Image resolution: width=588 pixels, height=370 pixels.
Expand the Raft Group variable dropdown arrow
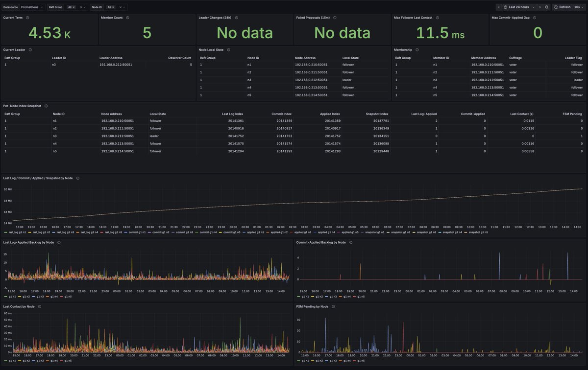point(84,7)
